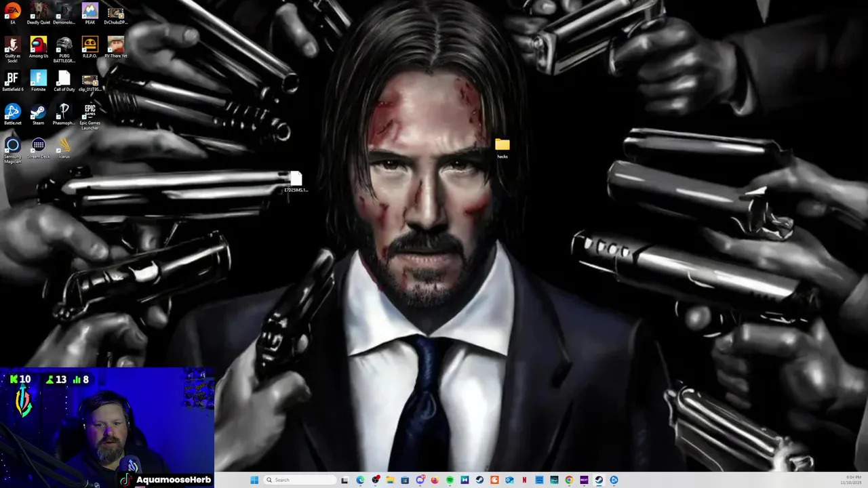Click the taskbar Search box
Image resolution: width=868 pixels, height=488 pixels.
click(300, 480)
